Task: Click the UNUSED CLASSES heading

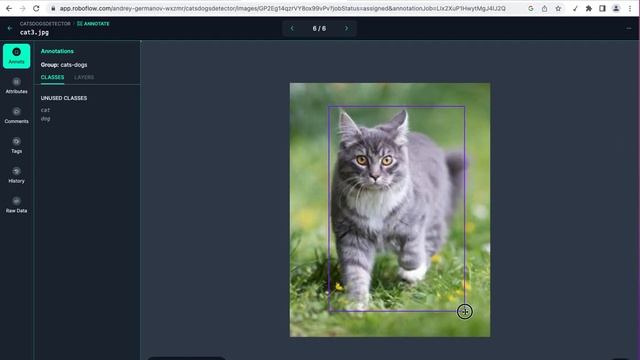Action: (x=64, y=98)
